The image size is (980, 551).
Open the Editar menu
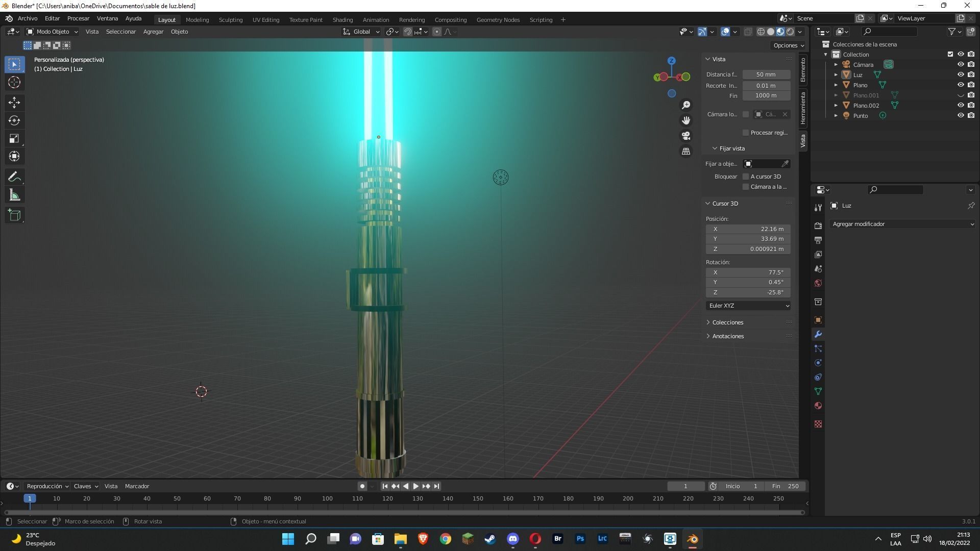point(52,18)
